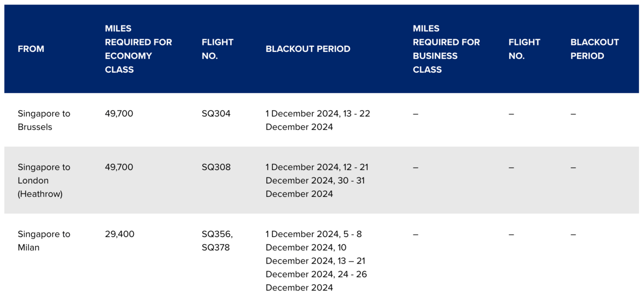Screen dimensions: 644x304
Task: Click Business Class miles dash for Brussels
Action: point(416,114)
